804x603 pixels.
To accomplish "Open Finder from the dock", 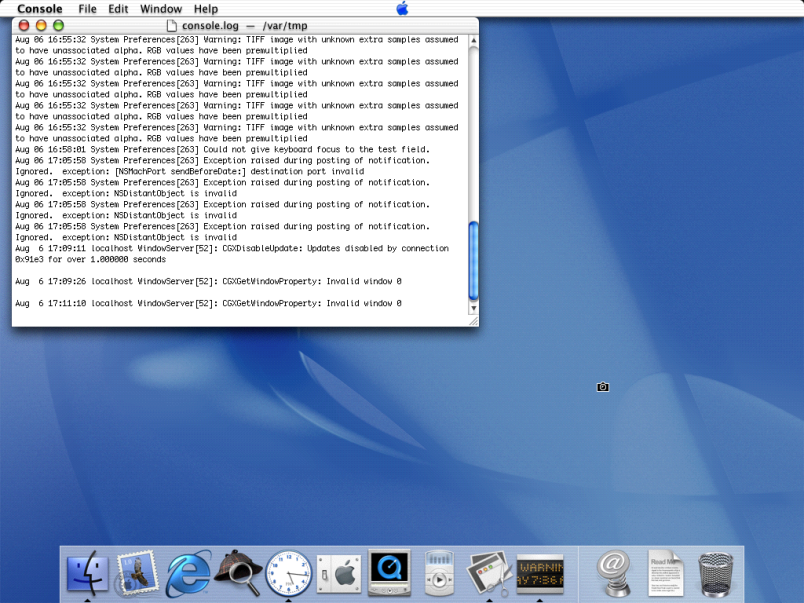I will [x=87, y=573].
